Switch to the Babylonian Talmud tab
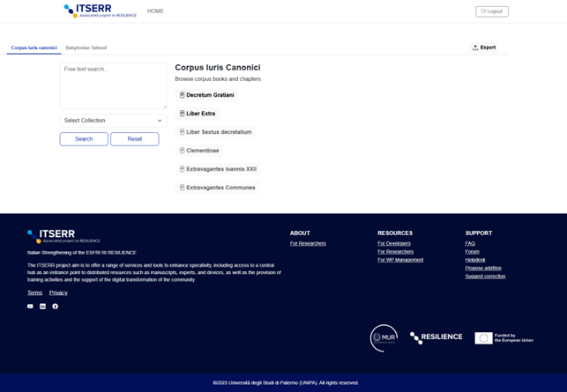Image resolution: width=567 pixels, height=392 pixels. (86, 48)
